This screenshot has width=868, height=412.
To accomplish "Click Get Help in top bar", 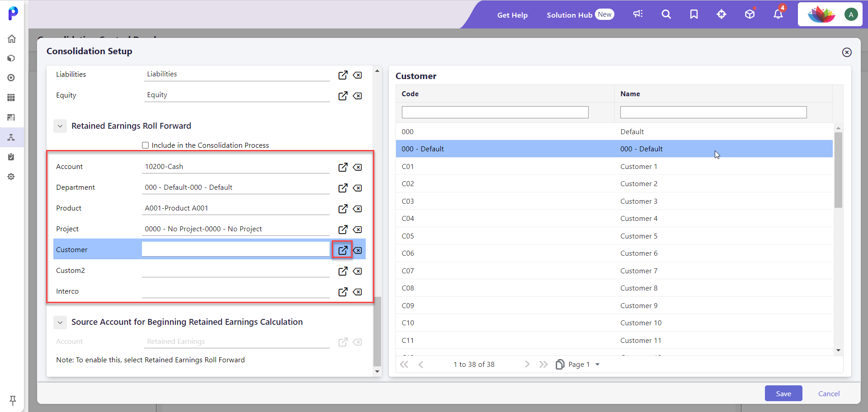I will [x=512, y=15].
